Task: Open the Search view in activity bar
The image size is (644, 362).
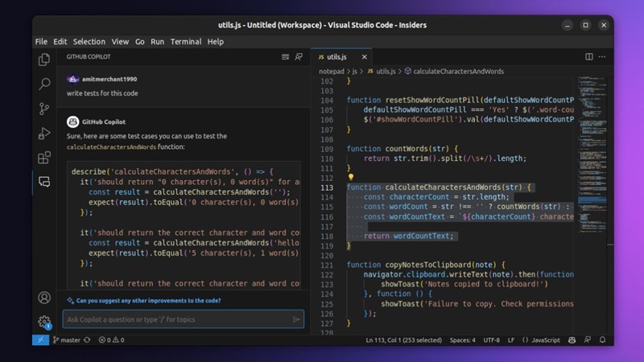Action: [x=44, y=84]
